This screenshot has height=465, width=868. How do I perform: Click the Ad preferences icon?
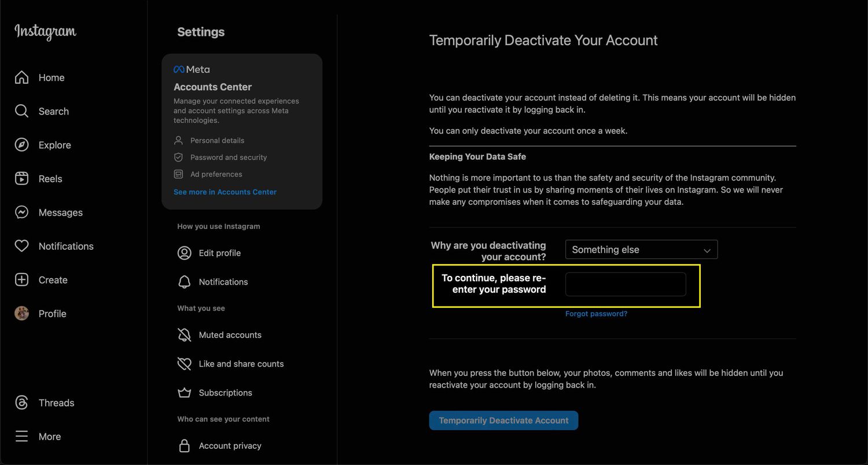coord(178,174)
